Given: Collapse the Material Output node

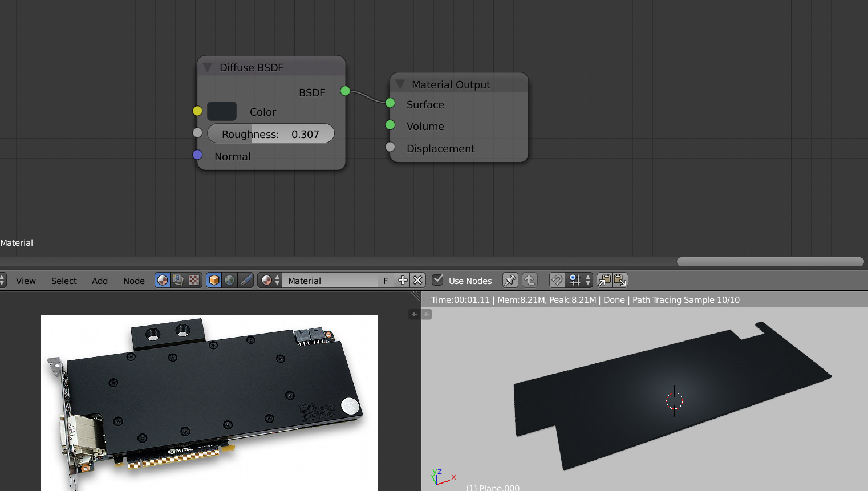Looking at the screenshot, I should (400, 84).
